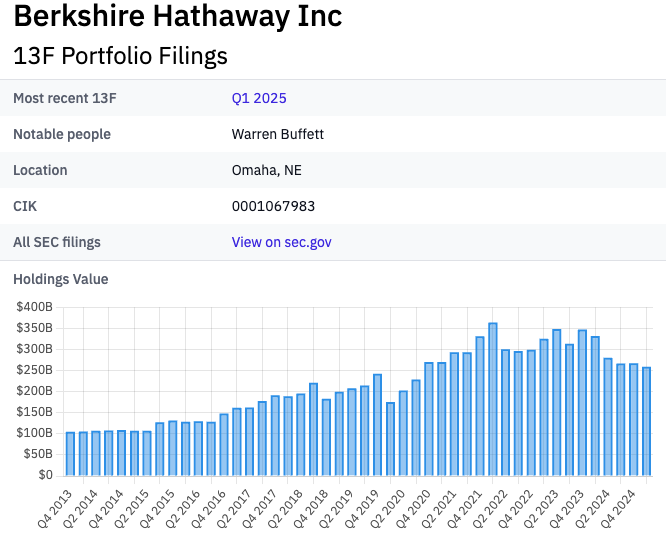Click the 13F Portfolio Filings subheading
Image resolution: width=666 pixels, height=544 pixels.
point(121,56)
